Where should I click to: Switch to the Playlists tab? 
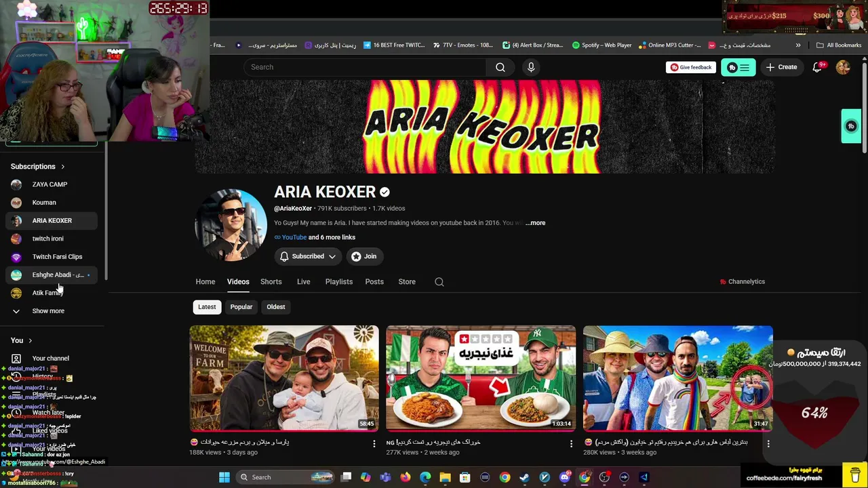coord(339,282)
